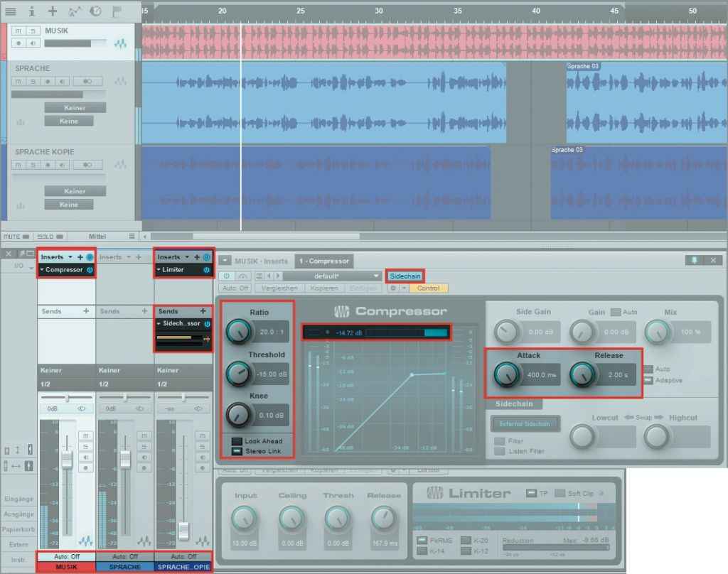This screenshot has height=574, width=728.
Task: Disable the Limiter insert power button
Action: click(207, 270)
